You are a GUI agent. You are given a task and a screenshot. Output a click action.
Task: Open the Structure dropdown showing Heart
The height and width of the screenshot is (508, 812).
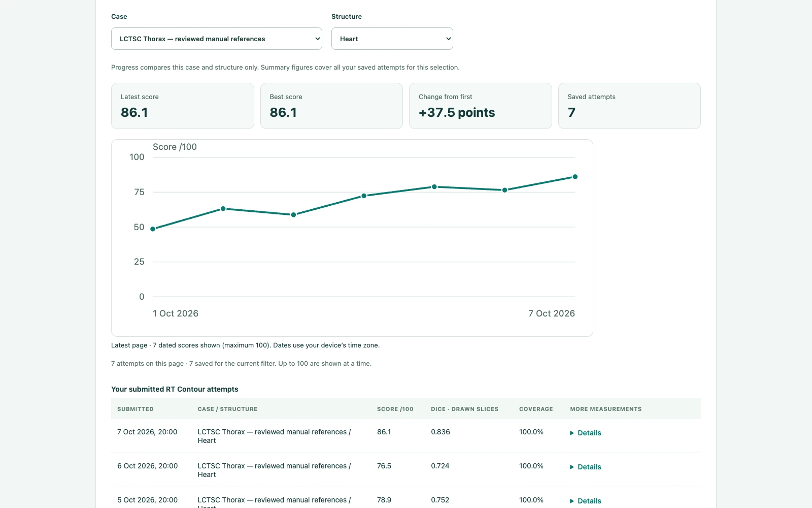click(x=392, y=39)
